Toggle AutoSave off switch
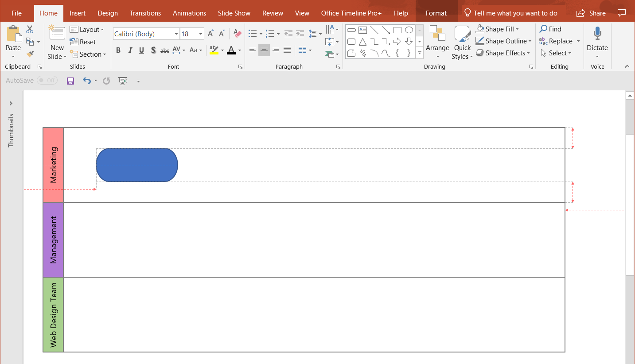Viewport: 635px width, 364px height. point(47,80)
